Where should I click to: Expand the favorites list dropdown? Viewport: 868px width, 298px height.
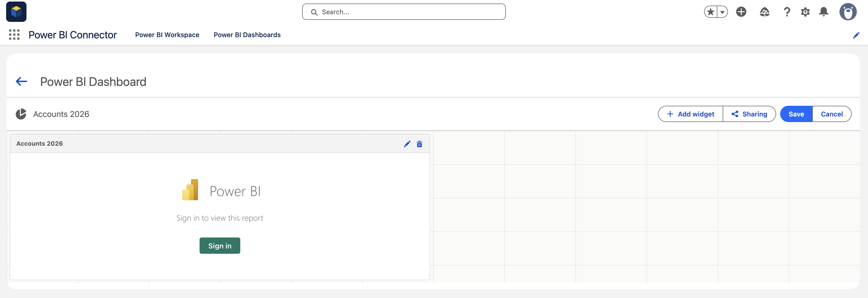coord(722,12)
